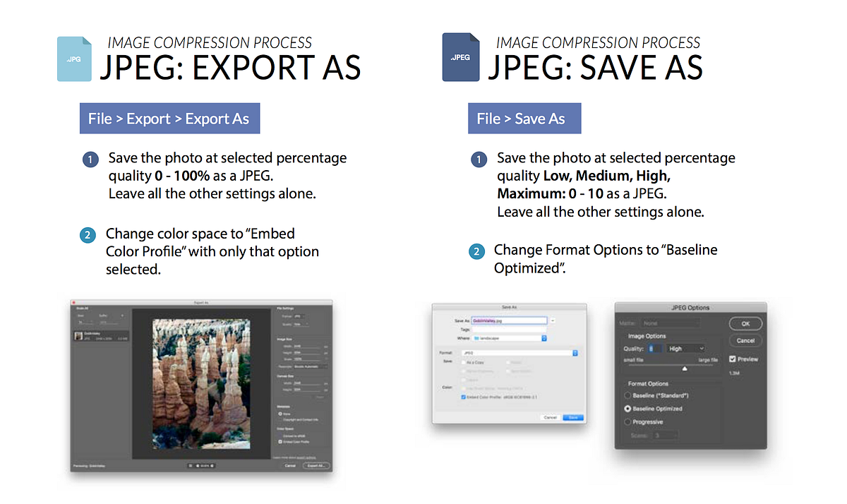Select Baseline ("Standard") format option
This screenshot has width=847, height=504.
(x=627, y=395)
